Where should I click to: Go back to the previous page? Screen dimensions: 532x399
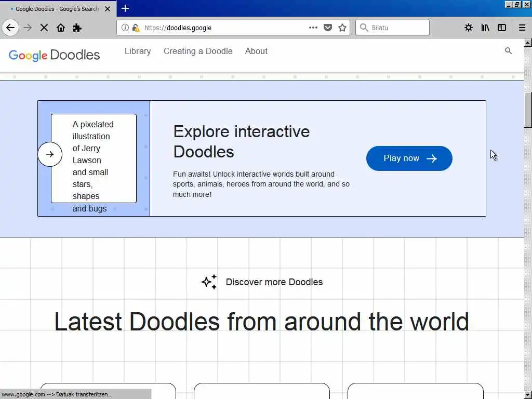[x=10, y=28]
